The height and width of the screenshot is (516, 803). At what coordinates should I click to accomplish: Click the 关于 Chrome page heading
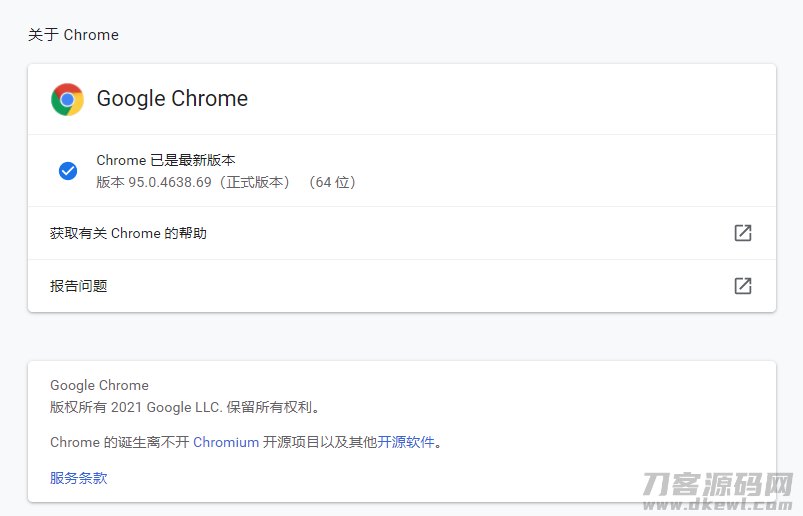click(73, 35)
